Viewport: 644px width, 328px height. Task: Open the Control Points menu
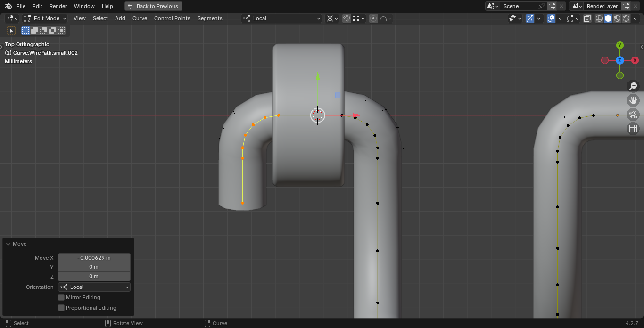[172, 18]
